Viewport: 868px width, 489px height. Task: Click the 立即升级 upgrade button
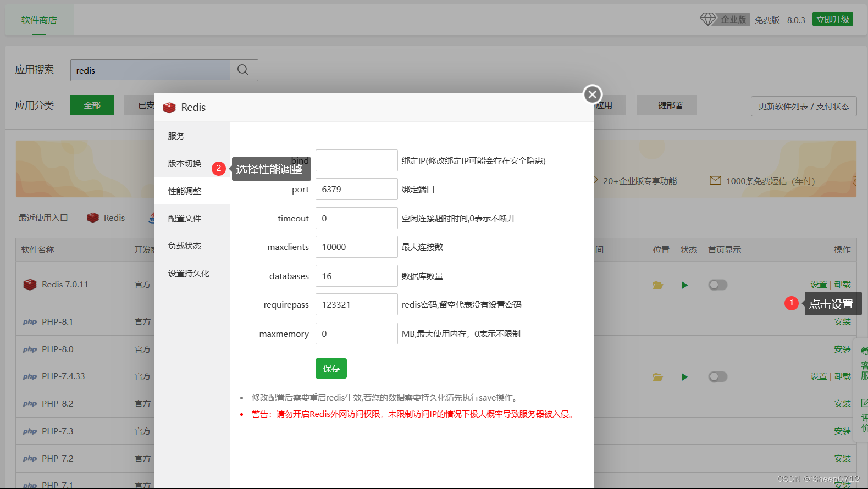[x=833, y=19]
